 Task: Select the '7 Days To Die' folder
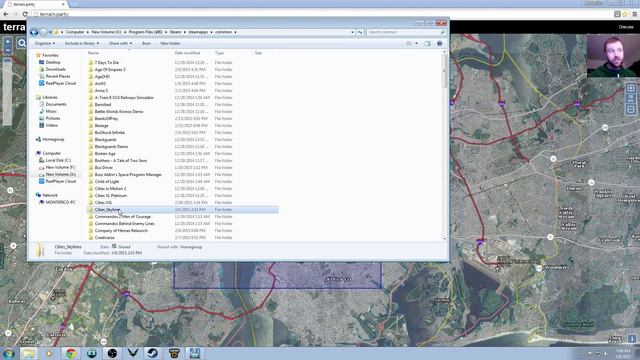107,62
